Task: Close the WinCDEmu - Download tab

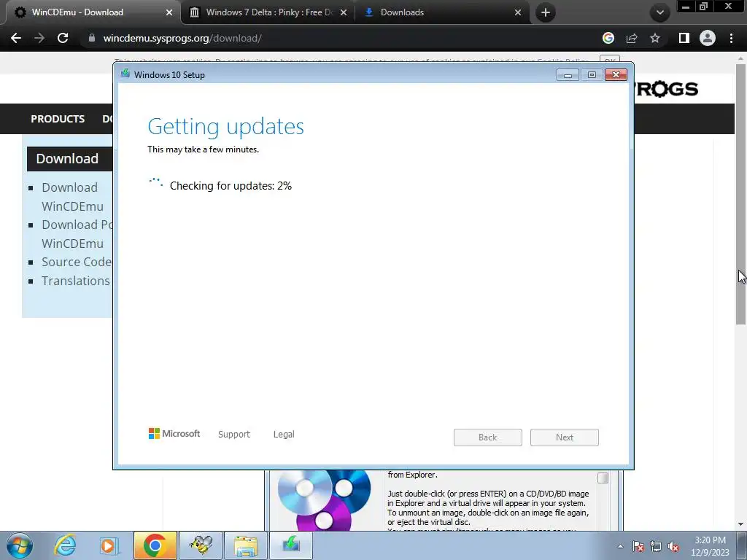Action: 169,12
